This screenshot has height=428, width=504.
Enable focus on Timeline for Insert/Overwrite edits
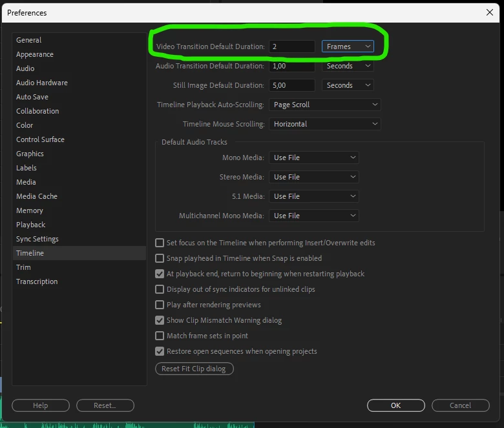160,243
